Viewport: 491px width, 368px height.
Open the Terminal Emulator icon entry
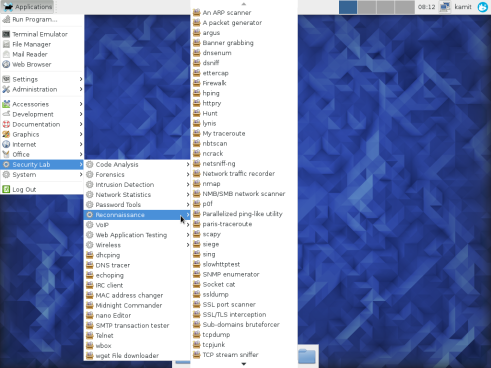(x=6, y=34)
